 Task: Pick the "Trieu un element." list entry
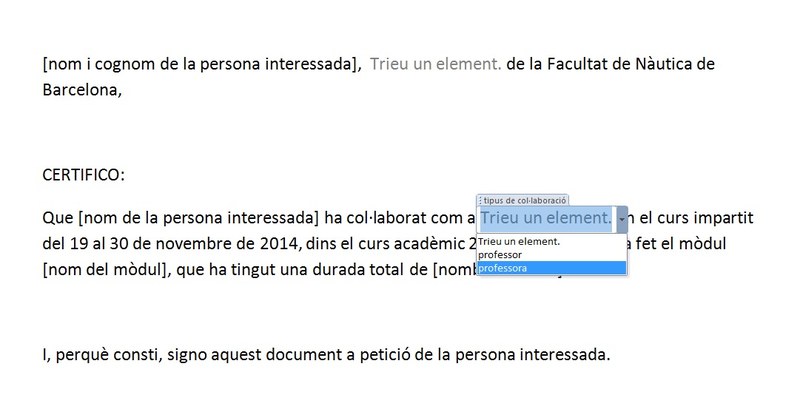552,242
